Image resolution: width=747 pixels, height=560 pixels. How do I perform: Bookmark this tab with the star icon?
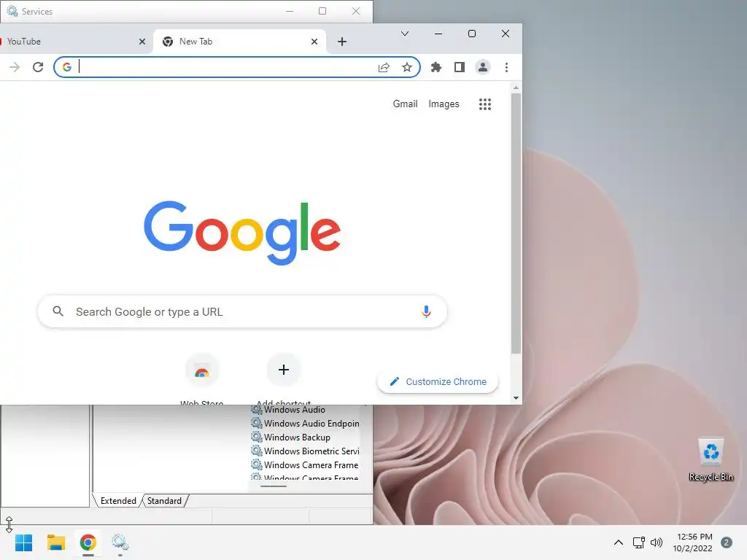pos(407,67)
